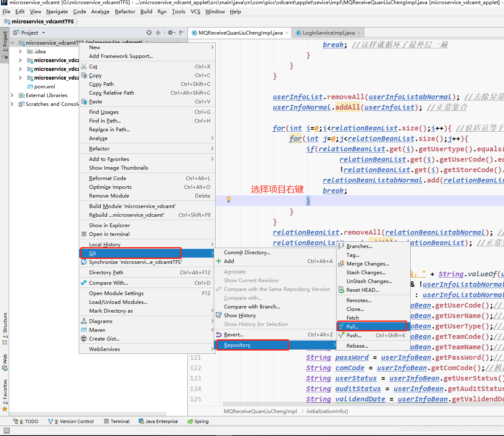Open the Java Enterprise tool window

158,421
